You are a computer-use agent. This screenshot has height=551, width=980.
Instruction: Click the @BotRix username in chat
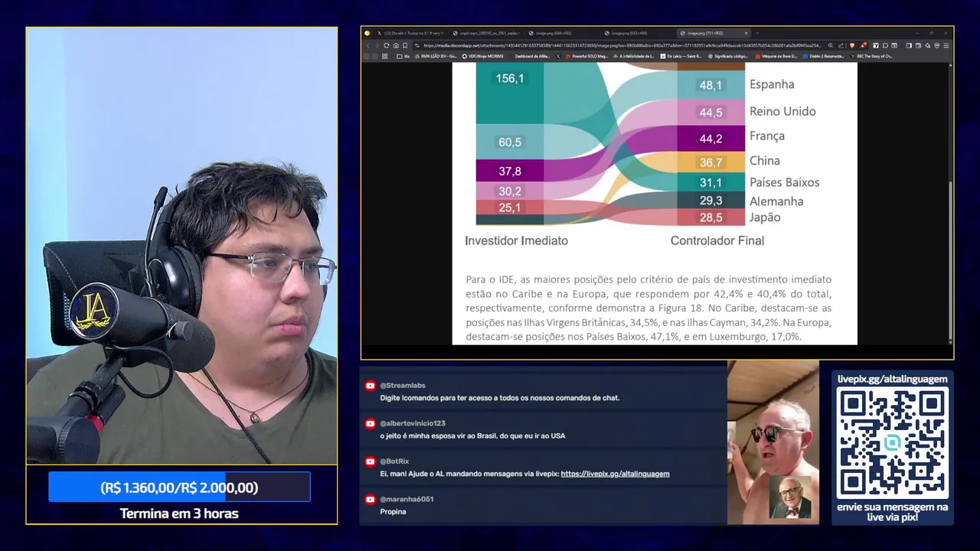tap(394, 461)
